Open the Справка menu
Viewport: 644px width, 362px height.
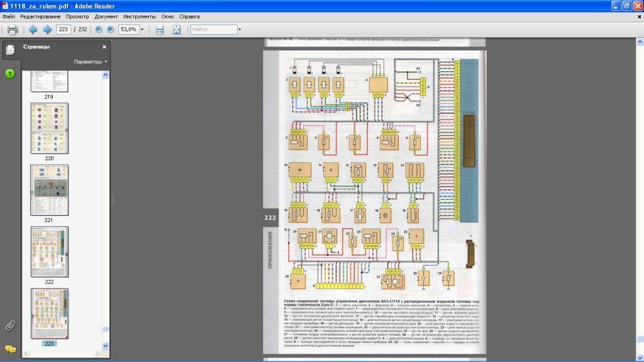click(189, 17)
